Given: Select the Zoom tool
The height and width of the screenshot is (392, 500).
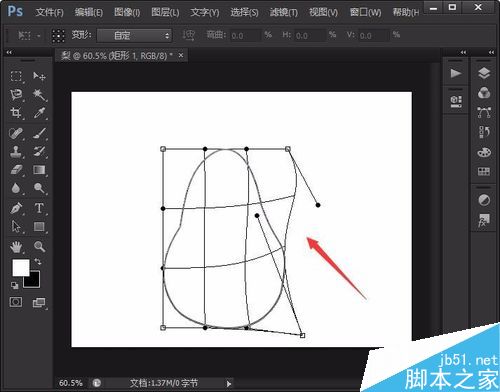Looking at the screenshot, I should point(39,247).
